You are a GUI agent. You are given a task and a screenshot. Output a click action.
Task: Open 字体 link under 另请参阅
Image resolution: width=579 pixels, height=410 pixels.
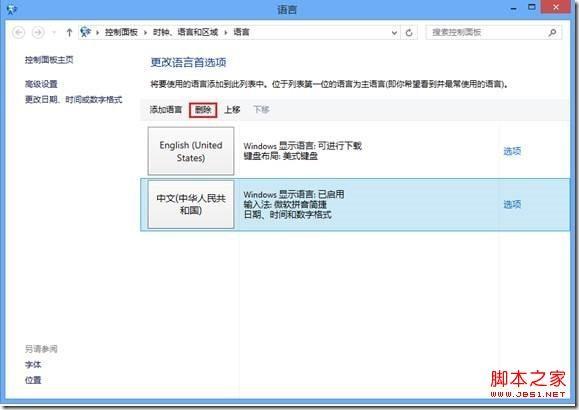(x=33, y=364)
